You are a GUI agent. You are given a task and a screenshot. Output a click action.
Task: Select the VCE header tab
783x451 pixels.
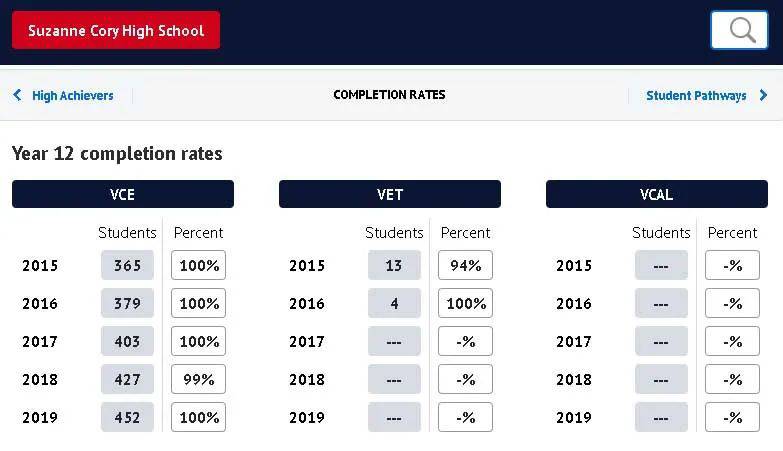[x=123, y=194]
